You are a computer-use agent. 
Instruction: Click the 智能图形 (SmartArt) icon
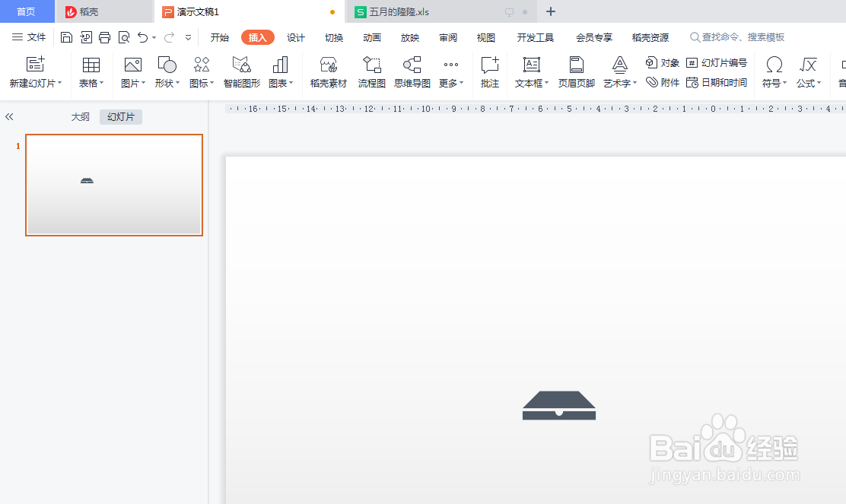[x=241, y=72]
